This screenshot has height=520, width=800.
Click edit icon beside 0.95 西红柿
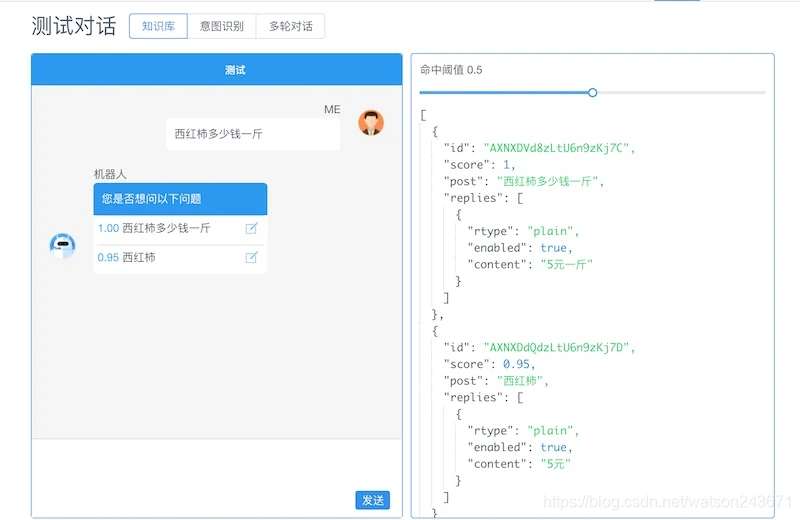(252, 257)
